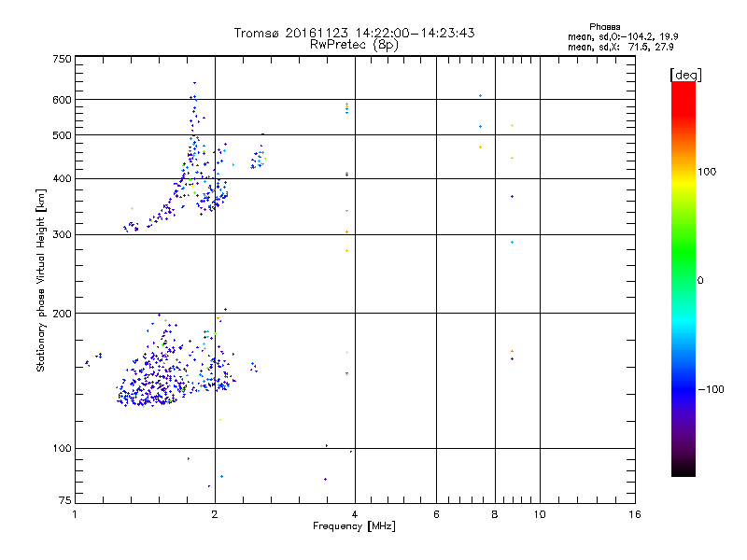Click the colorbar tick label '0'

tap(700, 281)
